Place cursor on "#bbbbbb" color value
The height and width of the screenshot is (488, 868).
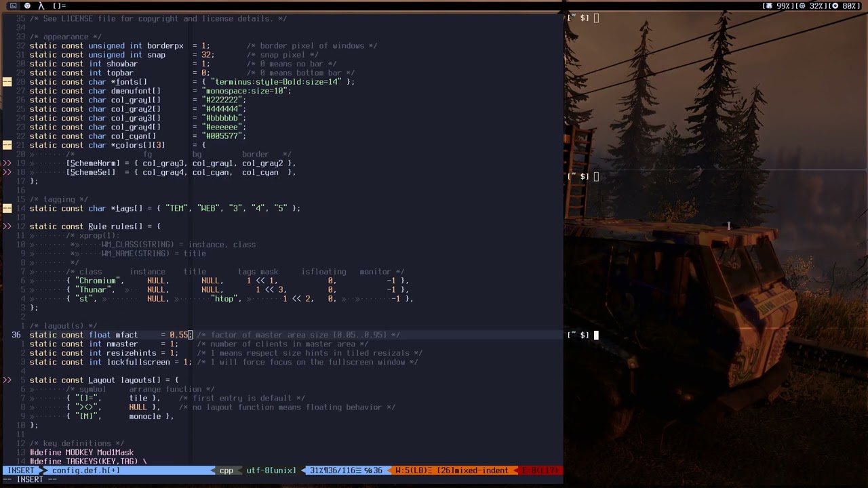click(222, 118)
